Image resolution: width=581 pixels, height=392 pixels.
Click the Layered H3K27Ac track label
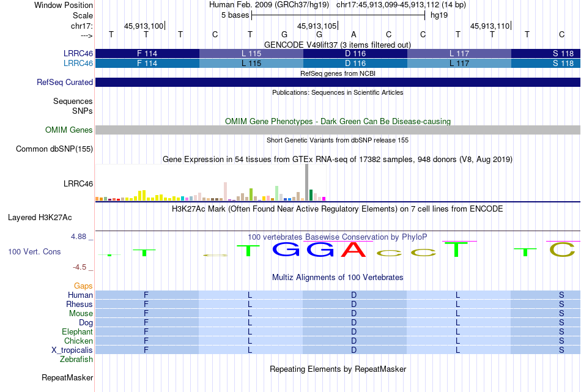(40, 218)
